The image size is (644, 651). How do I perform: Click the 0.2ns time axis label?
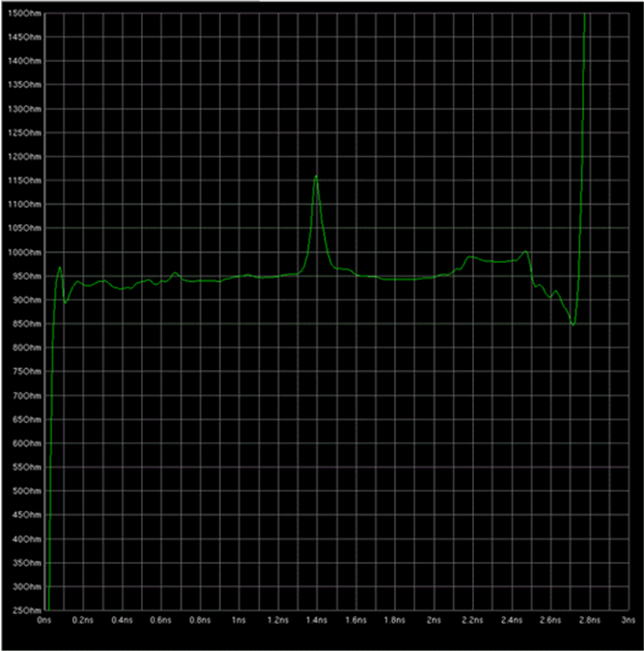tap(83, 620)
